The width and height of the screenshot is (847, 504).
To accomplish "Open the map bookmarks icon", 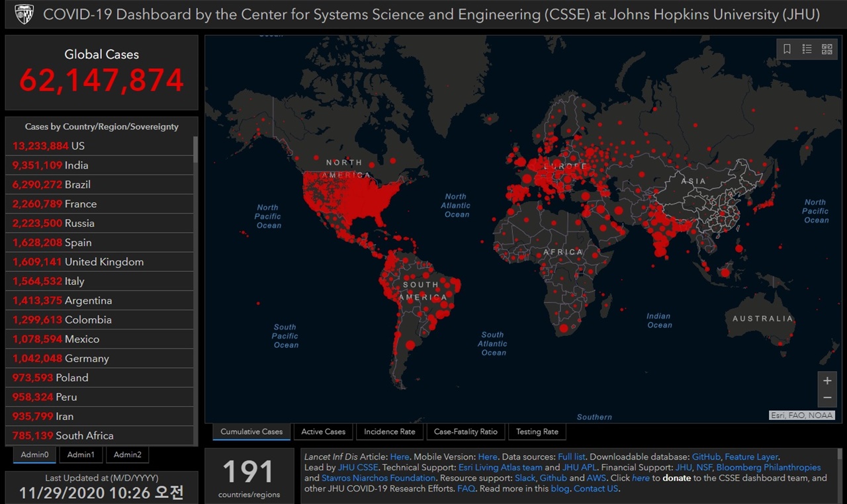I will click(x=787, y=49).
